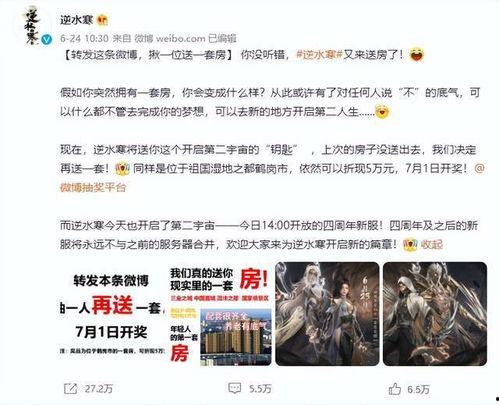This screenshot has width=499, height=405.
Task: Repost this weibo via share icon
Action: [x=70, y=389]
